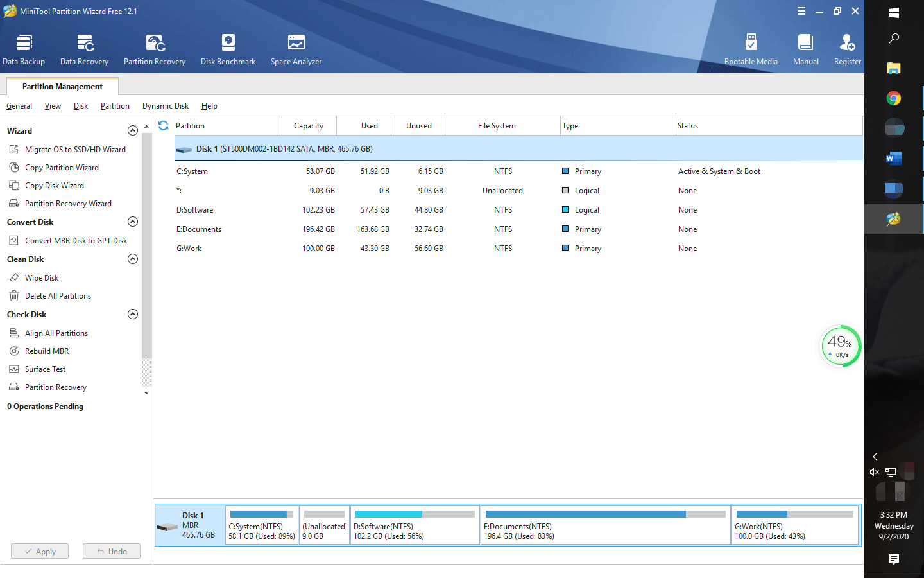This screenshot has width=924, height=578.
Task: Select D:Software block in disk map
Action: point(415,525)
